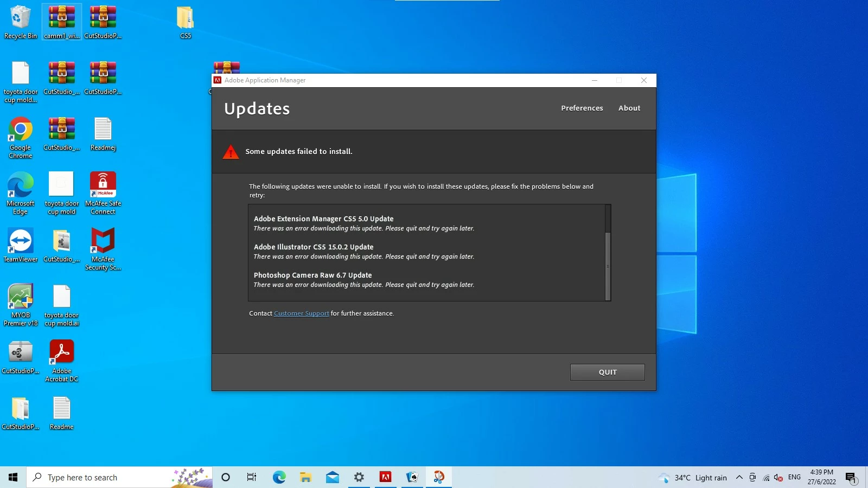Select the CutStudio_ file beside TeamViewer
868x488 pixels.
[62, 245]
